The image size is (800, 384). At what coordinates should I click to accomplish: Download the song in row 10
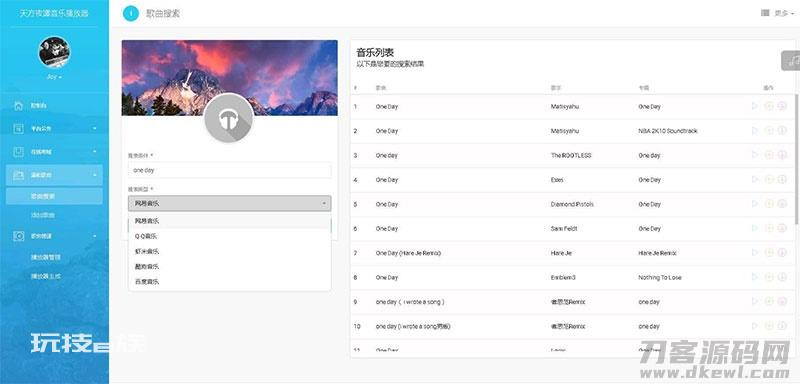[x=782, y=326]
